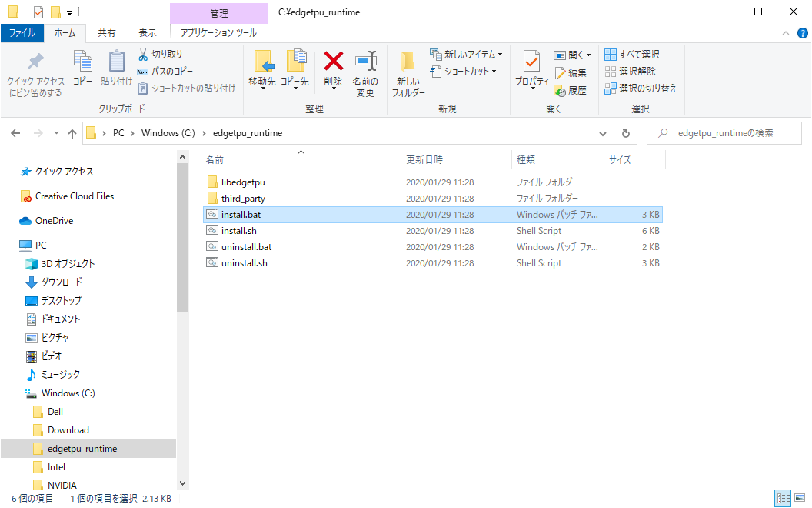Click Deselect (選択解除)

[x=631, y=72]
